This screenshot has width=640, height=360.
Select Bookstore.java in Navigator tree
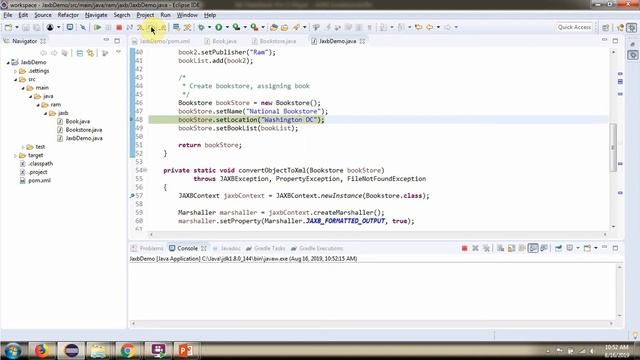click(84, 130)
